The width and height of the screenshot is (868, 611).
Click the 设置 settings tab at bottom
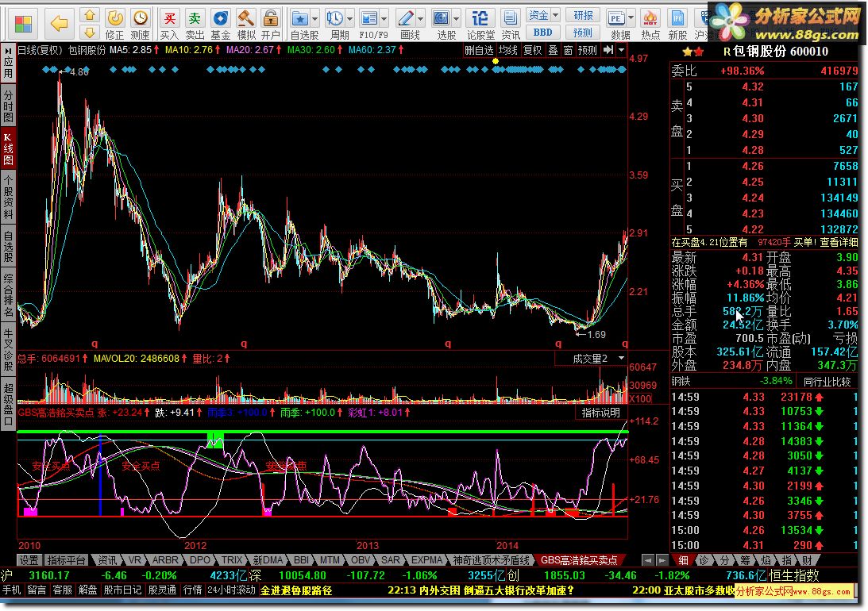[29, 560]
